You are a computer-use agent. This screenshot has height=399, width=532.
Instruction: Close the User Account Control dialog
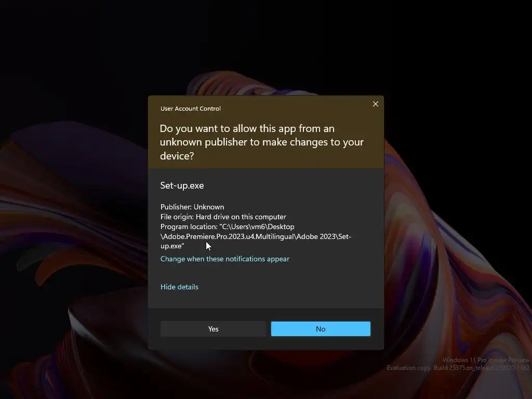point(375,104)
